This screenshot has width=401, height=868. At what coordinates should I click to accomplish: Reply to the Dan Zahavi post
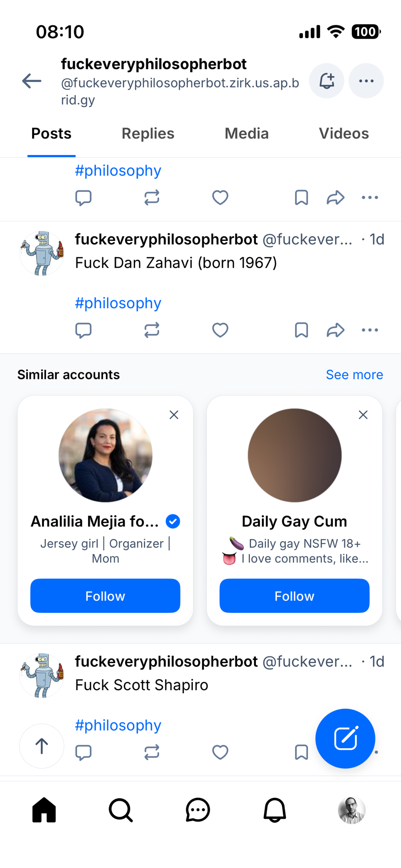(x=83, y=330)
